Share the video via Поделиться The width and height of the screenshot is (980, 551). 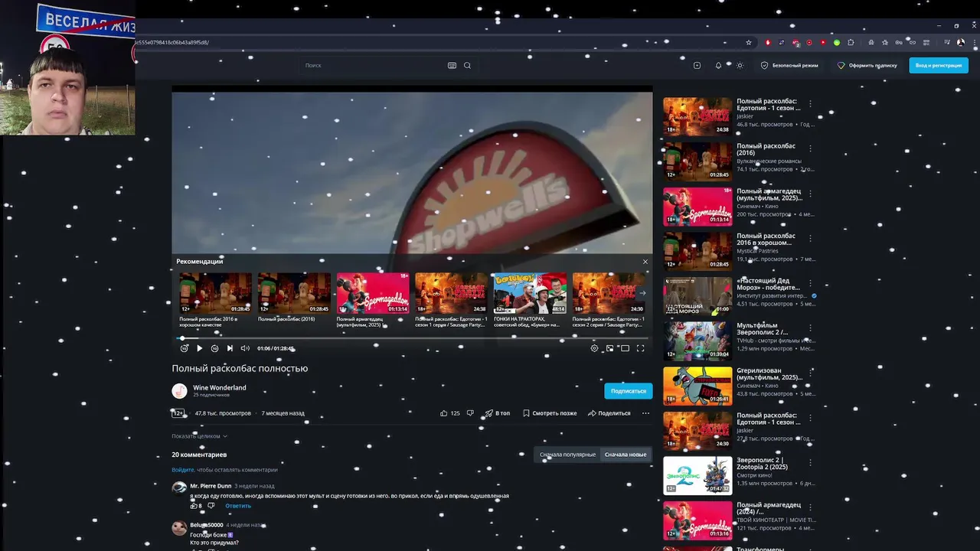coord(609,413)
